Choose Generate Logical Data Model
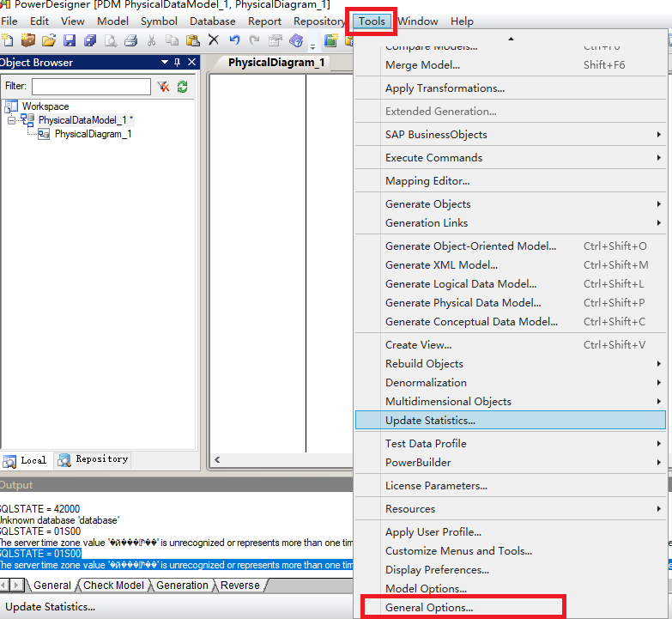Viewport: 672px width, 619px height. click(x=511, y=284)
